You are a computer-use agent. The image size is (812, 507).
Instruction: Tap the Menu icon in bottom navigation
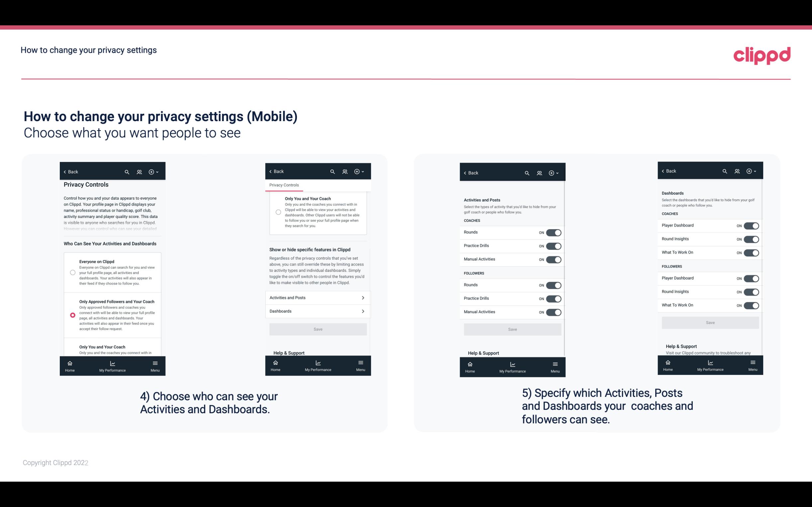click(x=155, y=363)
